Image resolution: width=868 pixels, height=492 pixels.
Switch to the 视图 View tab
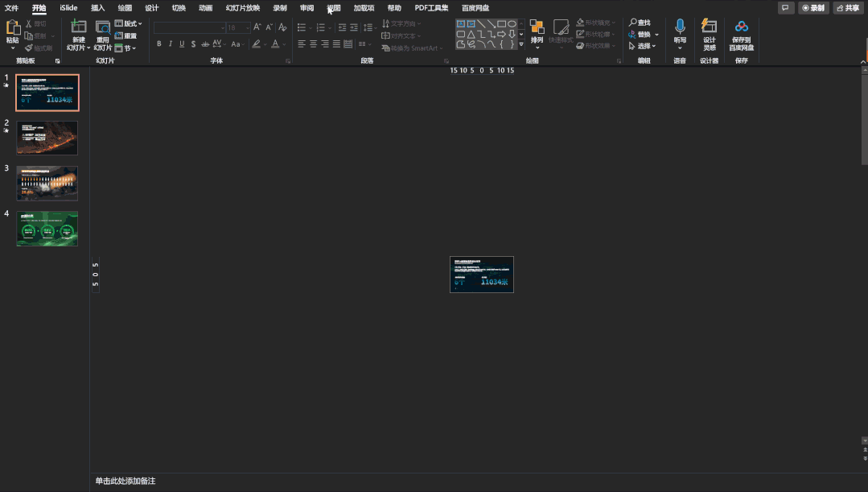pyautogui.click(x=334, y=8)
